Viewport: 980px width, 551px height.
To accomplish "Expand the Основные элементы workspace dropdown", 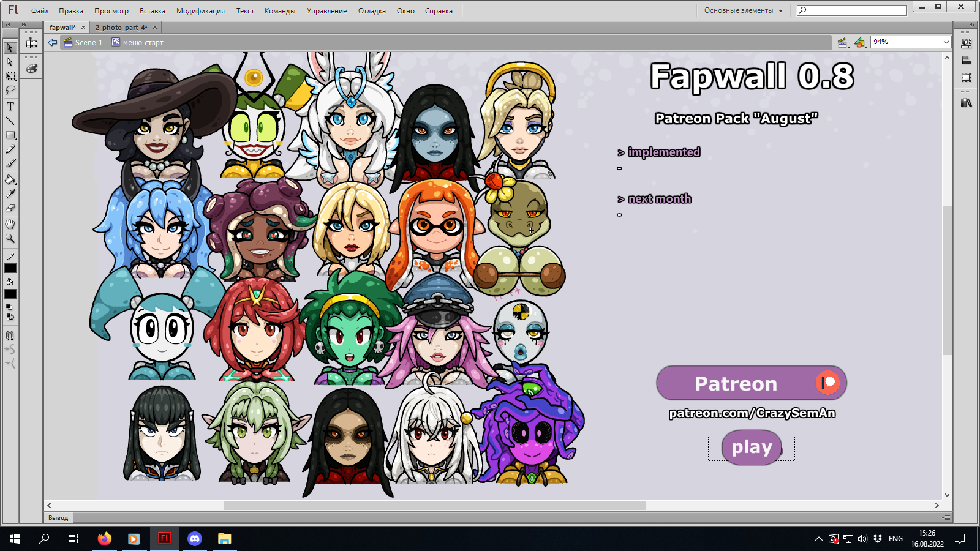I will 743,10.
